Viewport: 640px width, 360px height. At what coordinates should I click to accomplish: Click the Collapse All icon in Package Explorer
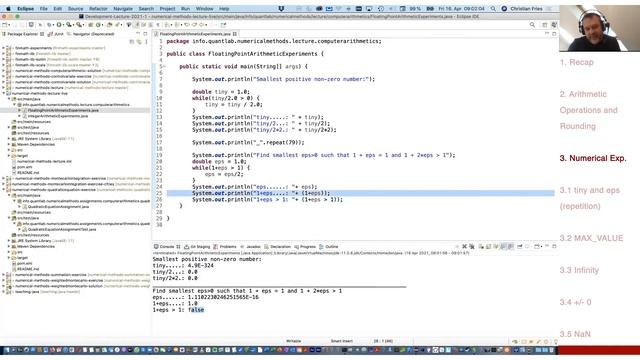pyautogui.click(x=131, y=42)
